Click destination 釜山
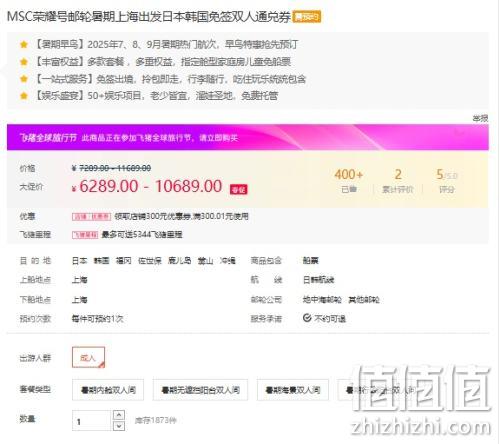This screenshot has height=444, width=500. [x=205, y=261]
